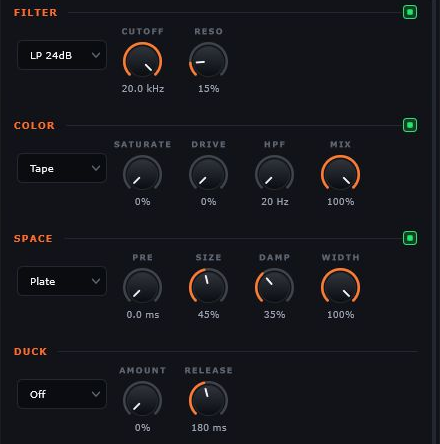Click the PRE label
This screenshot has width=440, height=444.
pyautogui.click(x=143, y=257)
